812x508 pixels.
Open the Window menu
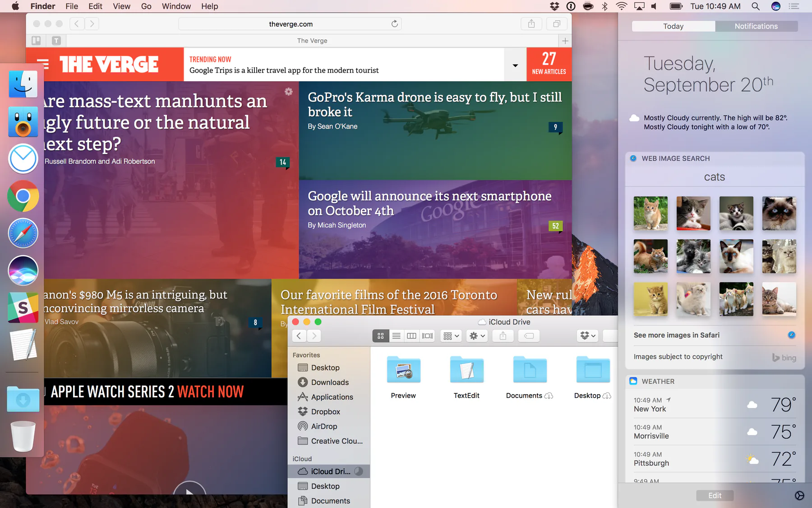pos(176,6)
